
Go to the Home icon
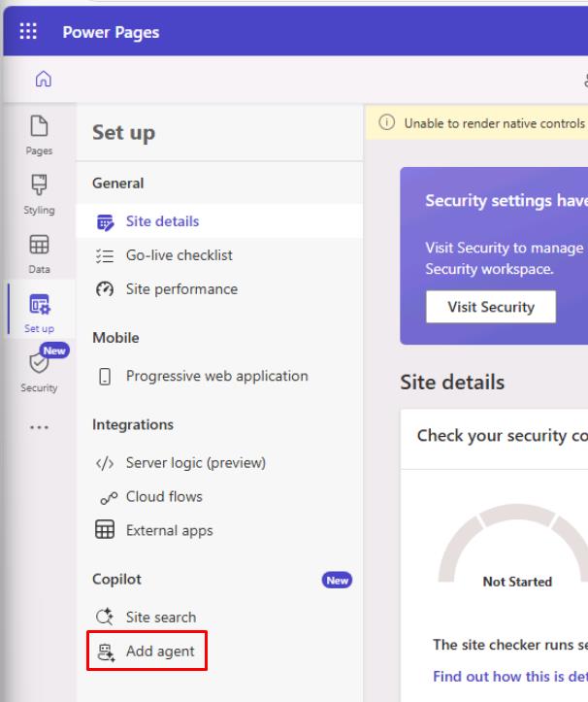[44, 79]
